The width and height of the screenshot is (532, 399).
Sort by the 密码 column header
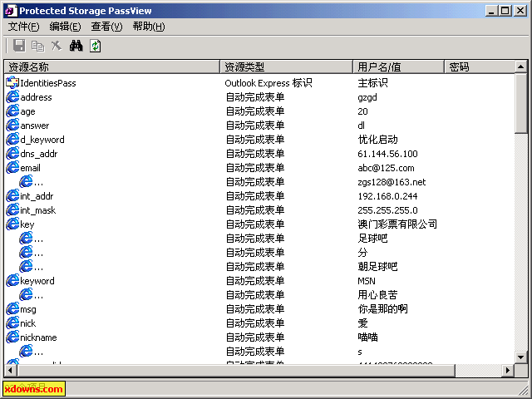tap(480, 66)
